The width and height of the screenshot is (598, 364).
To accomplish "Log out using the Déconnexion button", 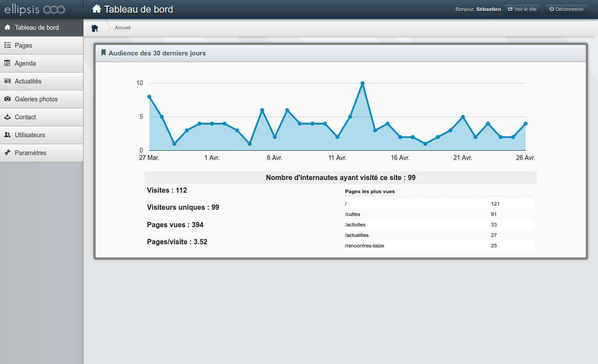I will click(566, 9).
